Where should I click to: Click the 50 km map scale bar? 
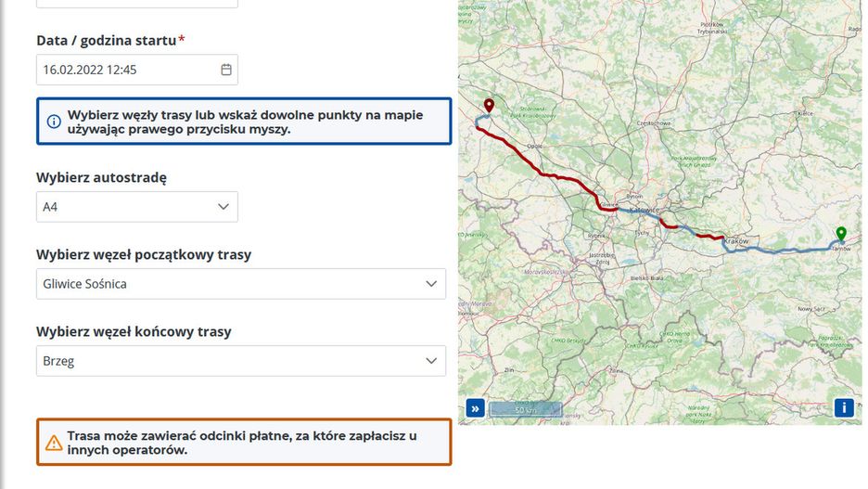tap(526, 408)
